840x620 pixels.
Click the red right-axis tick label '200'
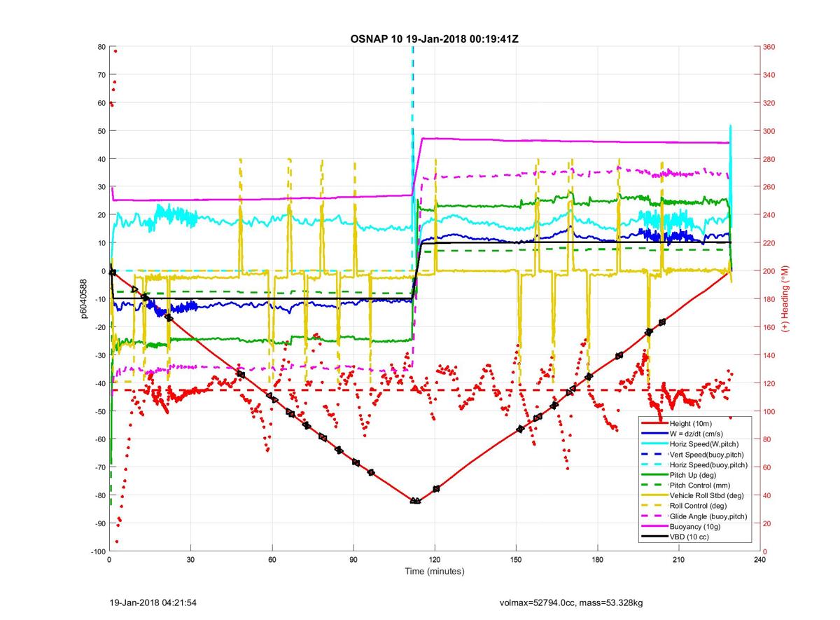tap(770, 271)
